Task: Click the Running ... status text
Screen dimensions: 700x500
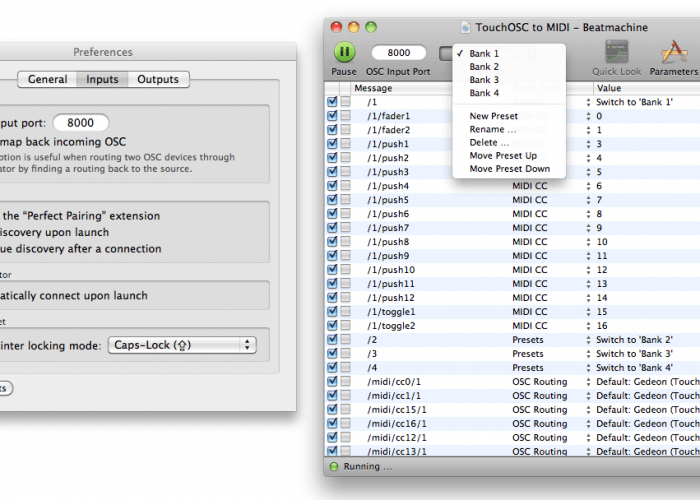Action: coord(368,467)
